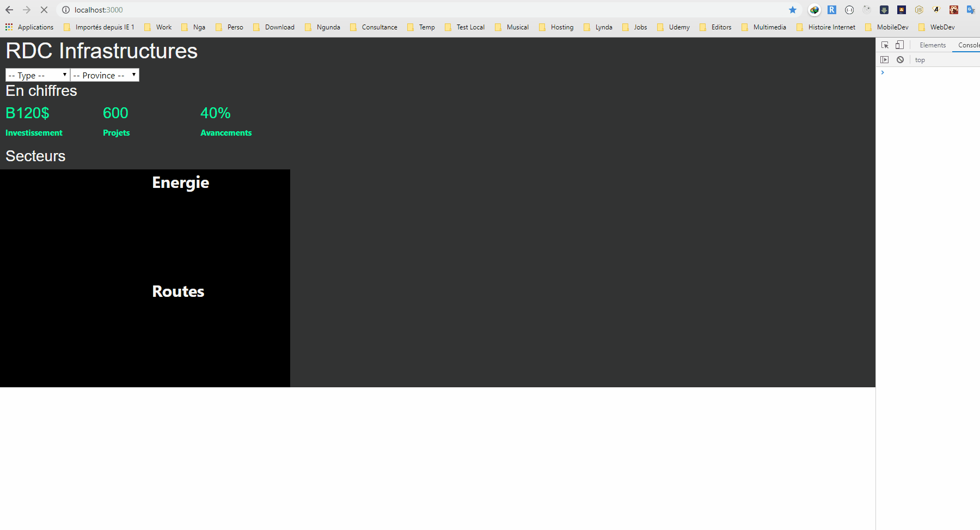Open the Internet Download Manager globe extension
Screen dimensions: 980x530
point(814,10)
